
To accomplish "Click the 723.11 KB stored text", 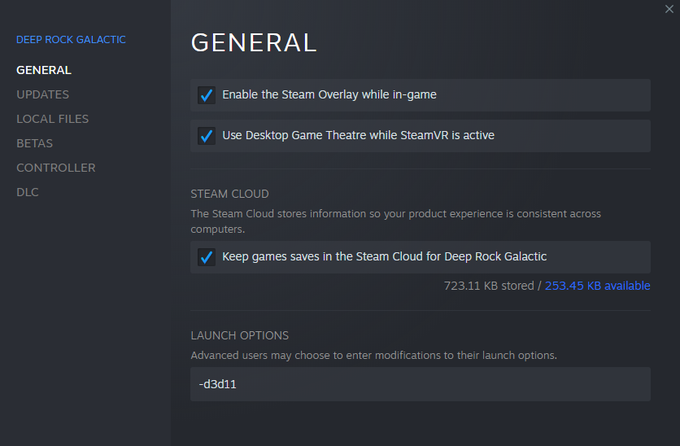I will [489, 285].
